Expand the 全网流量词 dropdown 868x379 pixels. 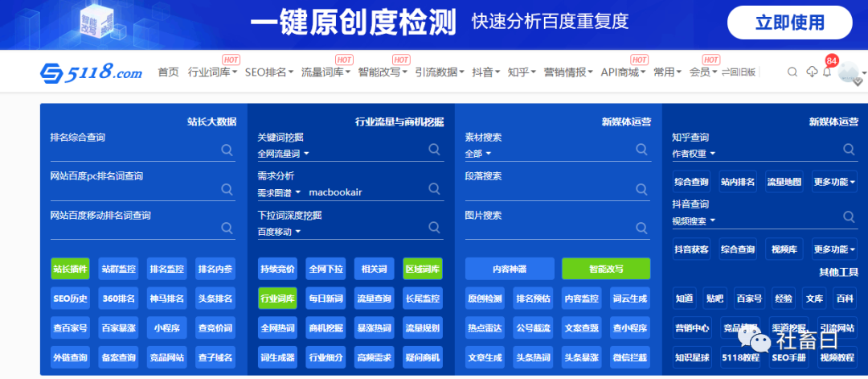[x=284, y=154]
